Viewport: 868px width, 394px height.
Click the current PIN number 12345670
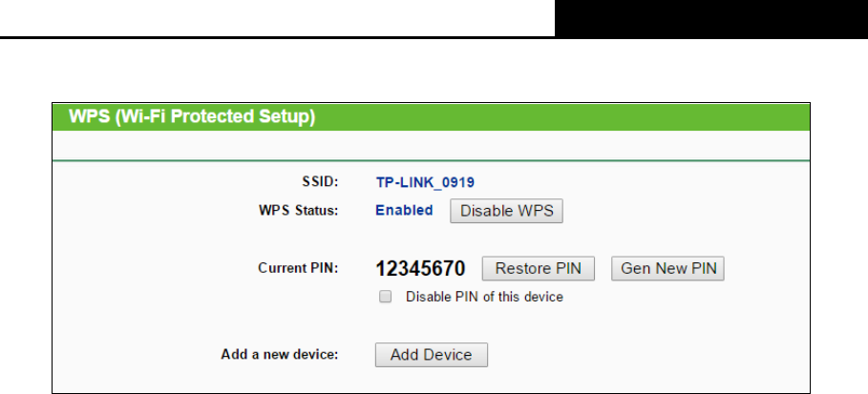pos(421,269)
